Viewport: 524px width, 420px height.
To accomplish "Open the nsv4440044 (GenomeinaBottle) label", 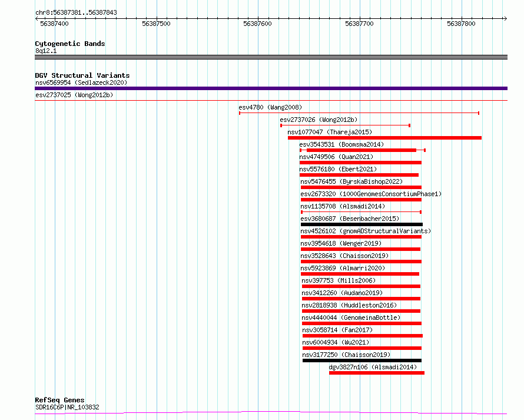I will pos(351,318).
